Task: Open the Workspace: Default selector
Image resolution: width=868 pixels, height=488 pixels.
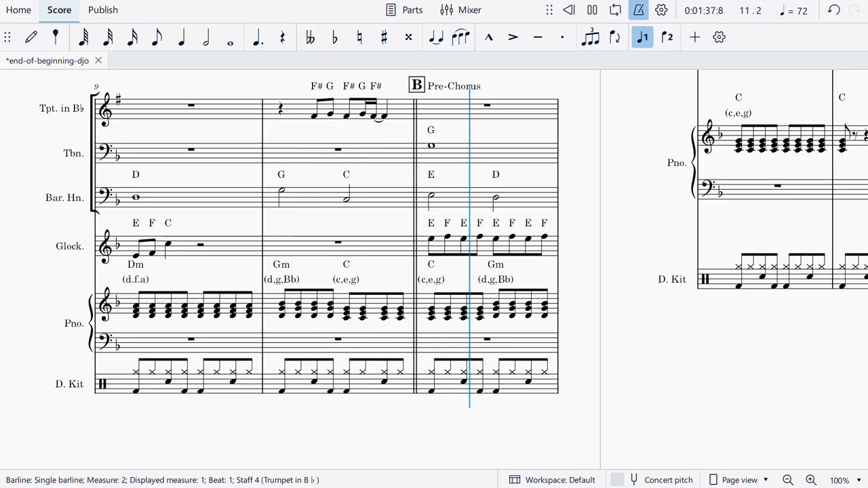Action: (x=552, y=480)
